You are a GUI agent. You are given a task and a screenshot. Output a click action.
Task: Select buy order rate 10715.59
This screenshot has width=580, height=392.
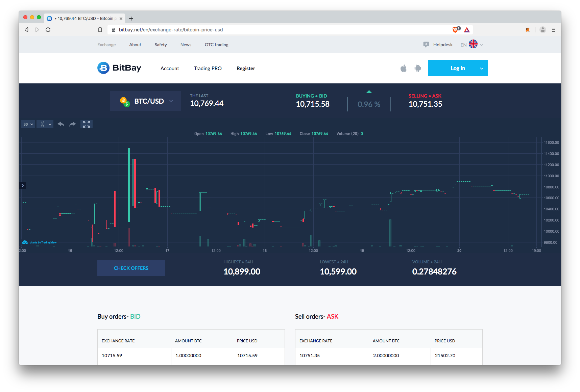pyautogui.click(x=112, y=356)
